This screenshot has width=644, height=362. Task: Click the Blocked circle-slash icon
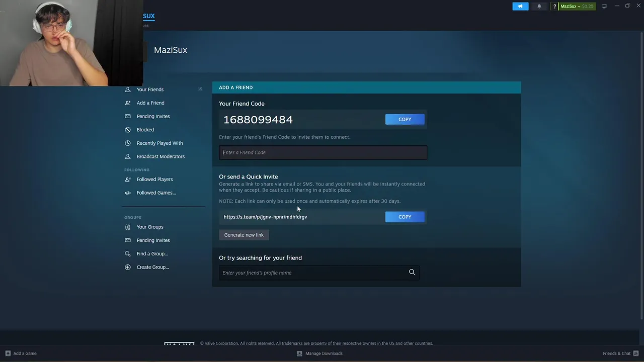(x=128, y=130)
